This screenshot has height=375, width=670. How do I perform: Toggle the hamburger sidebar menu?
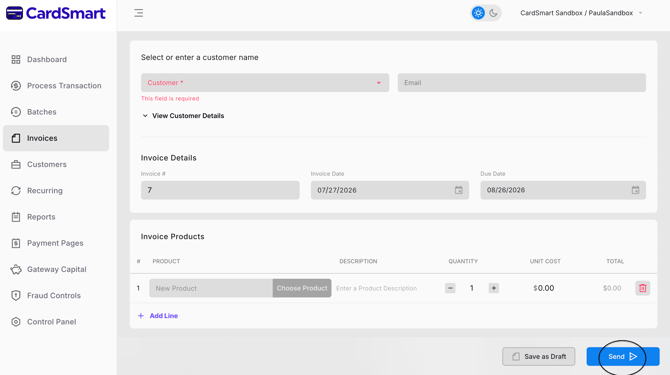click(138, 13)
